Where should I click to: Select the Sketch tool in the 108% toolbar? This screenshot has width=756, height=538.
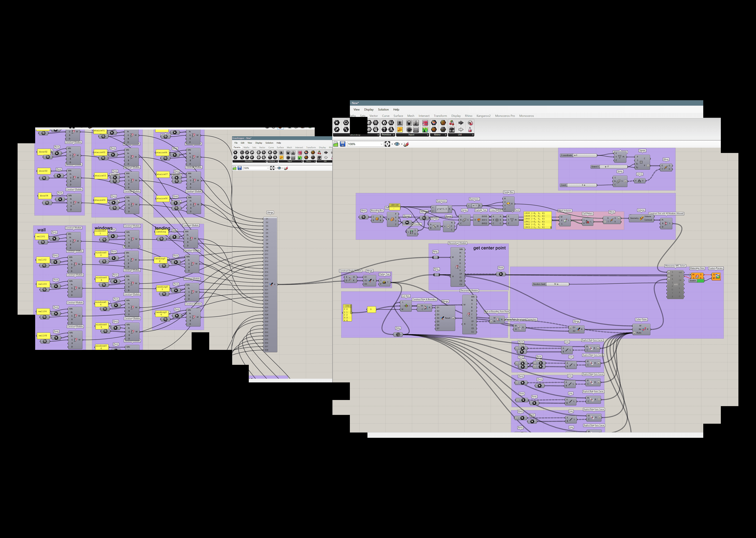click(x=406, y=144)
